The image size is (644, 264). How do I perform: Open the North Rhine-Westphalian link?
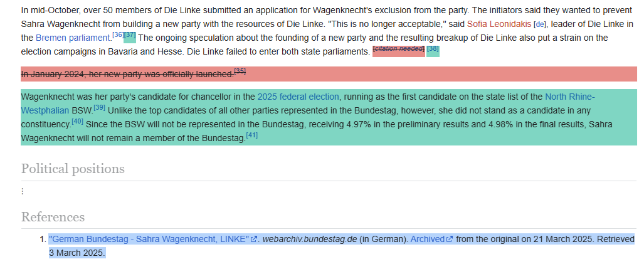coord(569,97)
